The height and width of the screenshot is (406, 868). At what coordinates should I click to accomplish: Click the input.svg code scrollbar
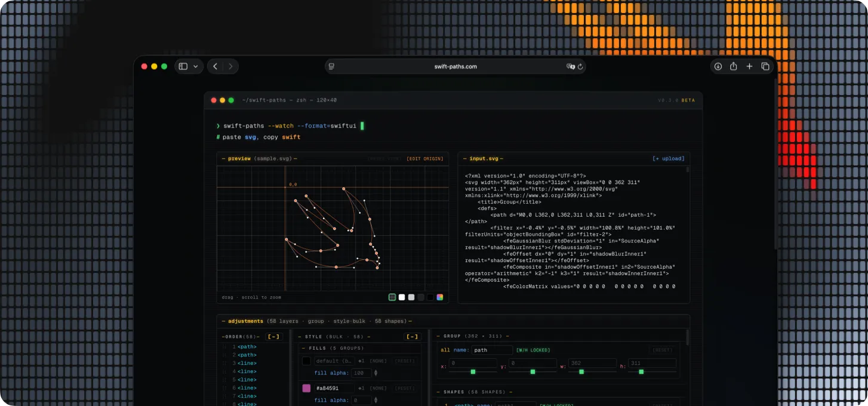(687, 170)
